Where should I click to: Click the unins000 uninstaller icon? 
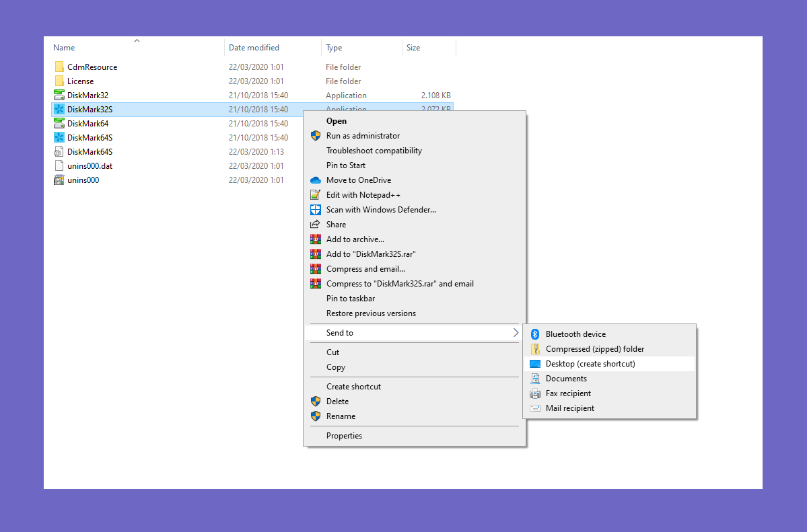point(59,180)
